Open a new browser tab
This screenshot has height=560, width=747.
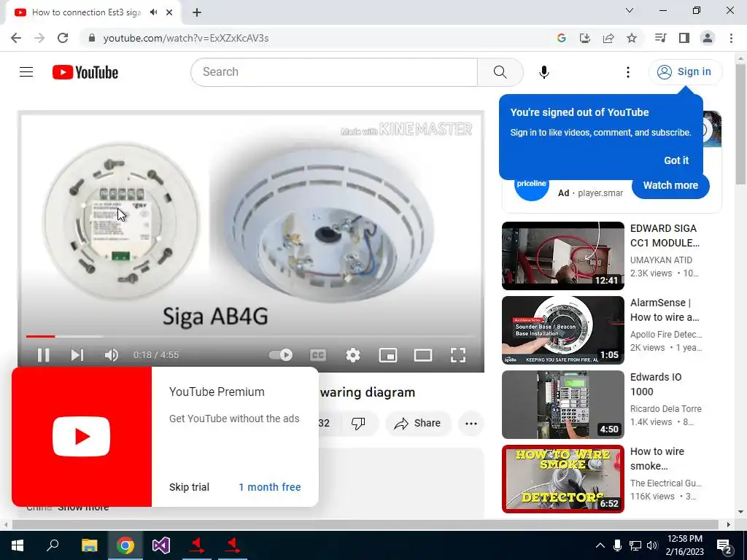tap(197, 12)
